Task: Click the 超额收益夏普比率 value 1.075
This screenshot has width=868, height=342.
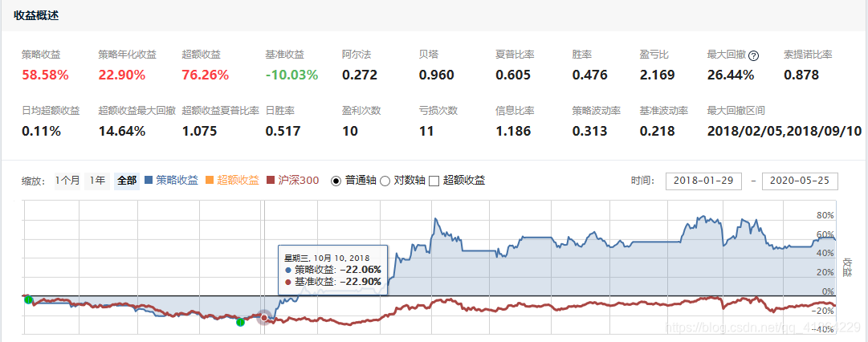Action: point(199,132)
